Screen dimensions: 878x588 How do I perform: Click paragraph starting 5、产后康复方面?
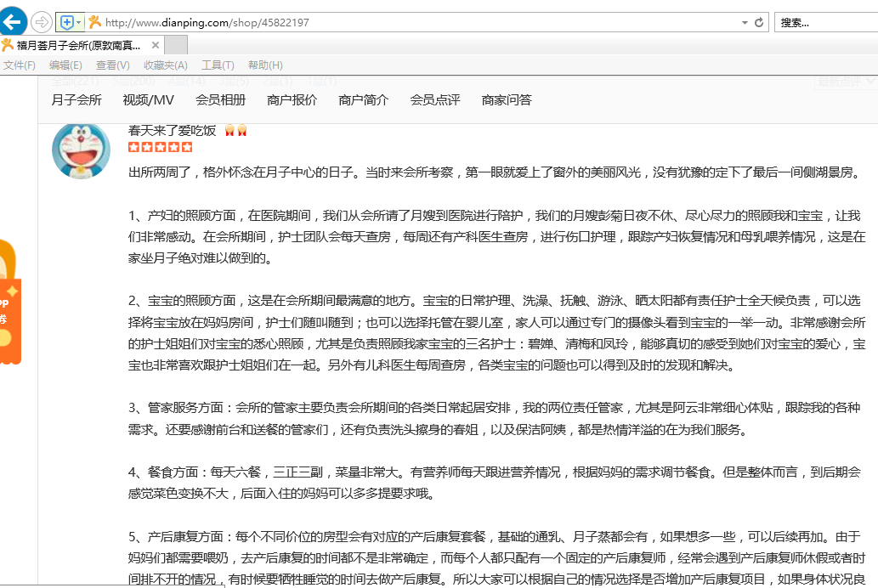point(496,557)
